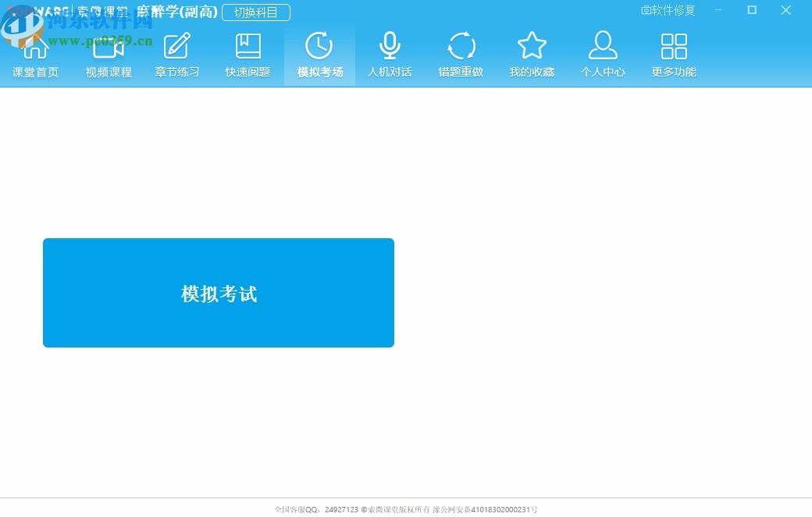Open 错题重做 to redo wrong questions
Screen dimensions: 812x517
click(x=461, y=55)
